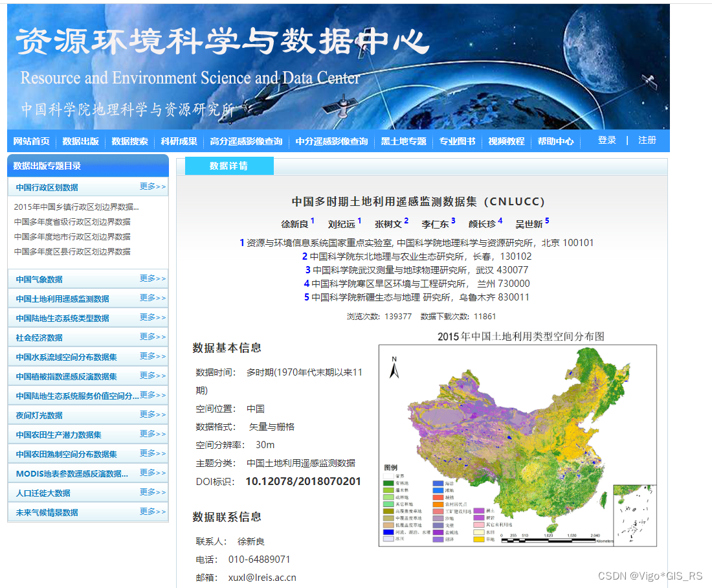Open the 中国植被指数遥感反演数据集 category

pos(66,377)
